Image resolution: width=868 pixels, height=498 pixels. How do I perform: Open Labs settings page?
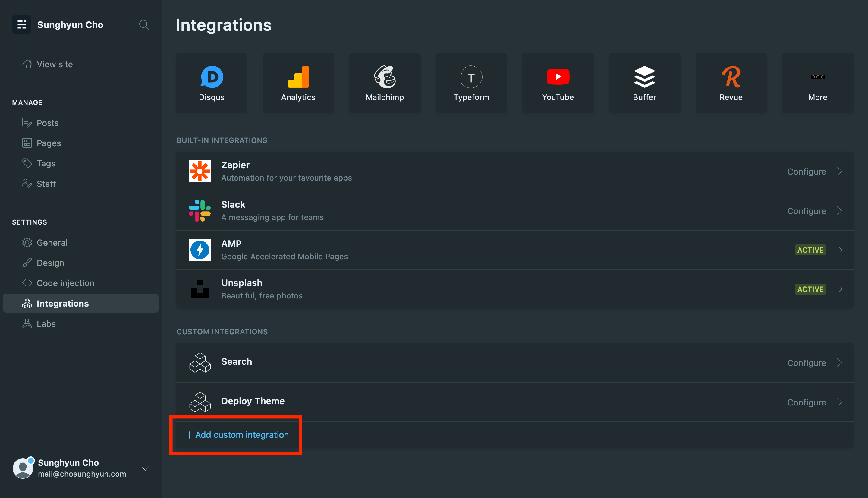[46, 323]
